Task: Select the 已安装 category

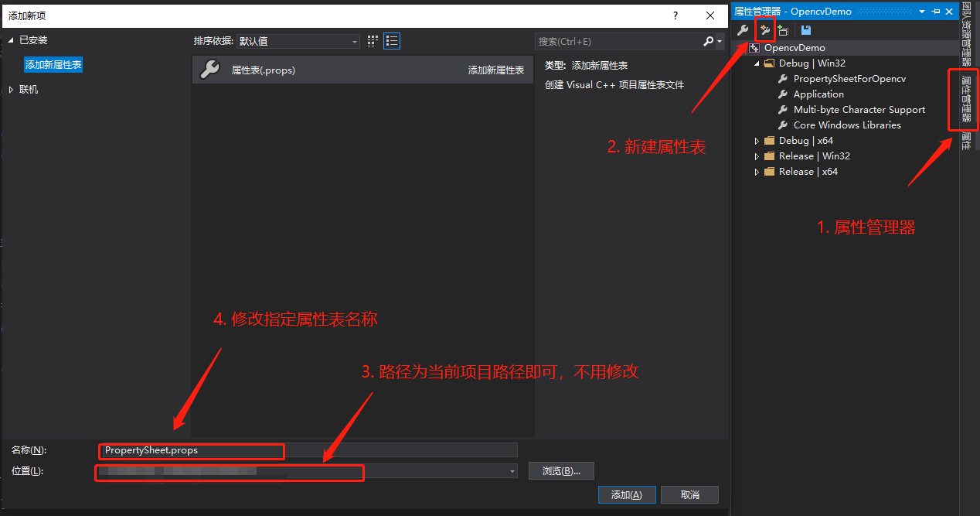Action: click(x=33, y=40)
